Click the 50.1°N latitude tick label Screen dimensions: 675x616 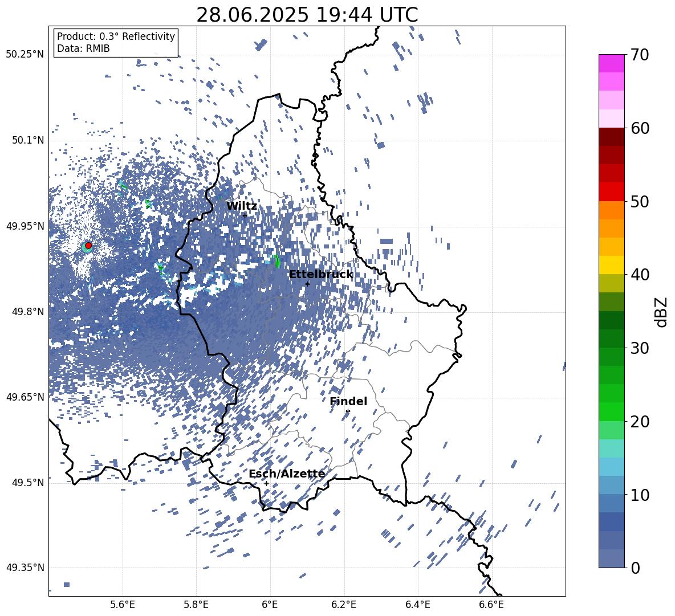tap(28, 141)
